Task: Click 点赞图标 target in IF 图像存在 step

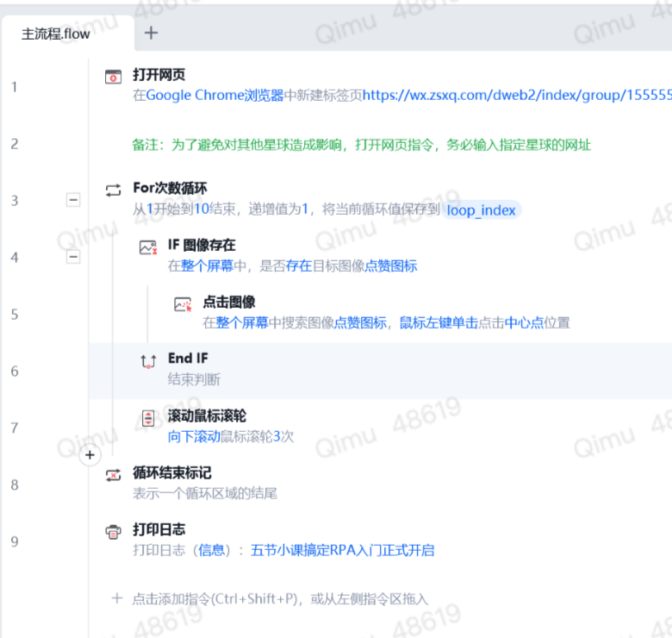Action: click(x=391, y=266)
